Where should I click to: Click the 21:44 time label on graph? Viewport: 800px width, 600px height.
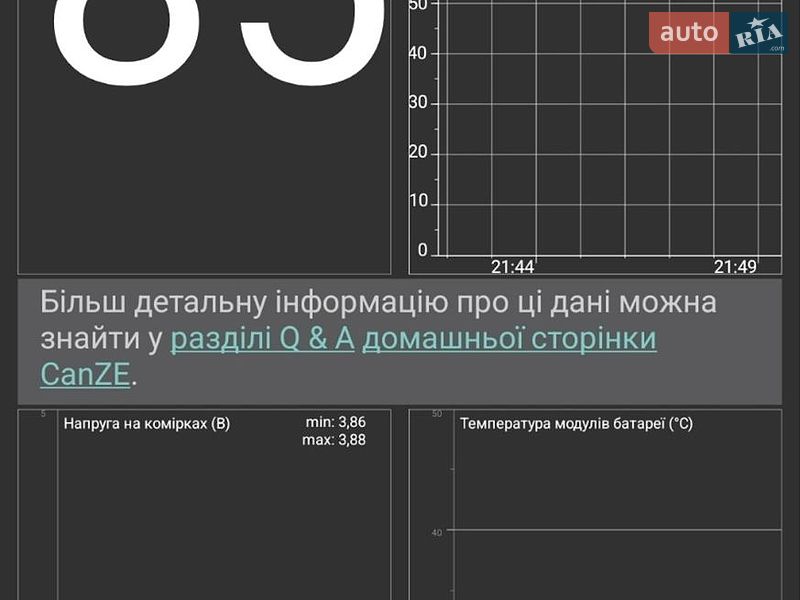coord(512,267)
